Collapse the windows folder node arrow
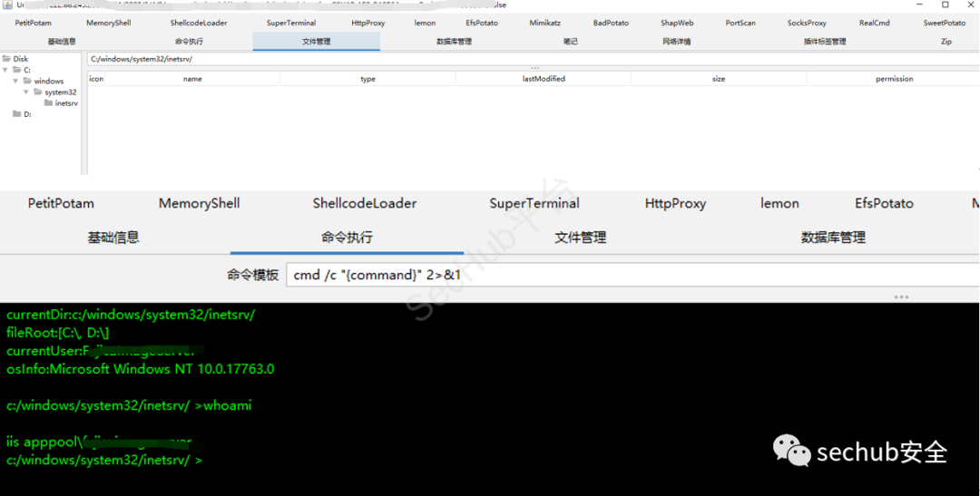Screen dimensions: 980x496 coord(15,81)
